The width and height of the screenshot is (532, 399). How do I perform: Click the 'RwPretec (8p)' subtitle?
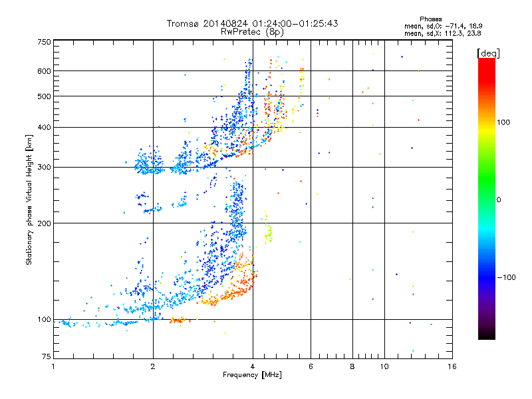click(252, 32)
